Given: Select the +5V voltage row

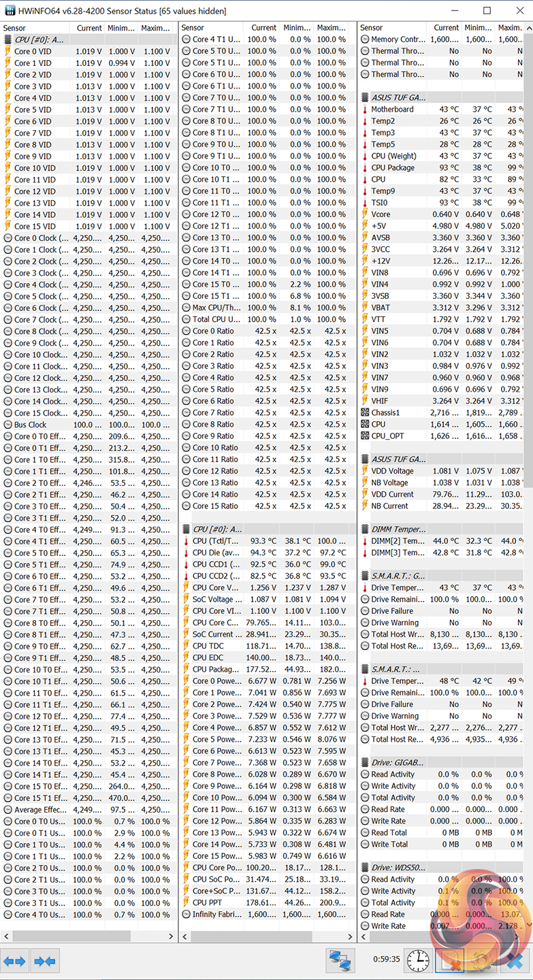Looking at the screenshot, I should click(440, 226).
